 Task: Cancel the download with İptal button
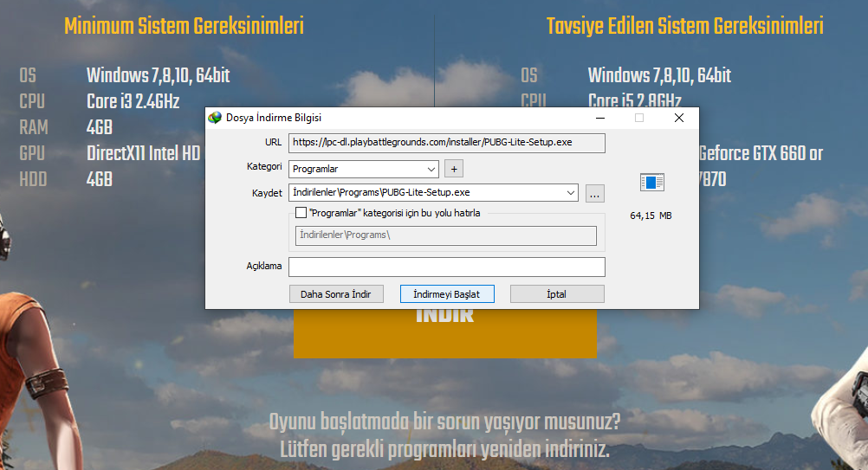pyautogui.click(x=557, y=294)
